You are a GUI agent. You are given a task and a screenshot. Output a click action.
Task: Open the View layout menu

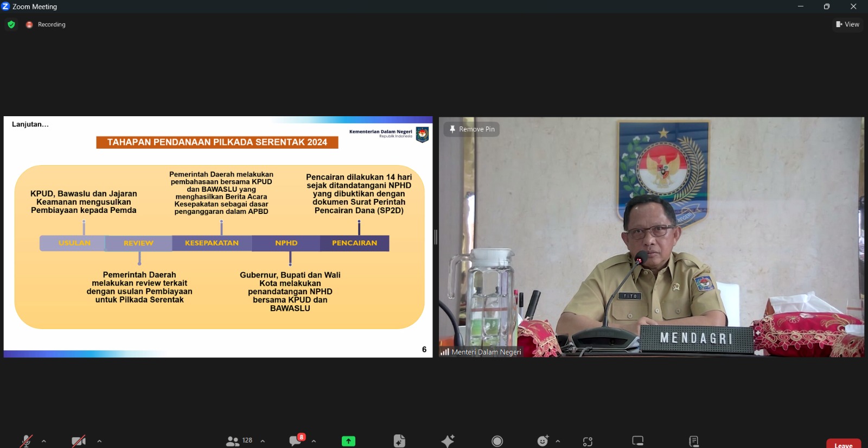coord(847,24)
